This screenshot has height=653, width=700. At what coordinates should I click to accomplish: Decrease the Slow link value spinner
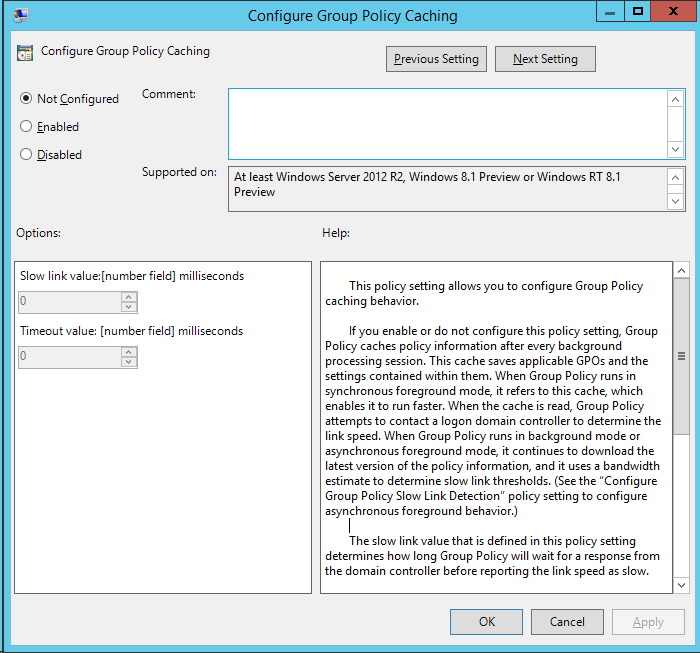(129, 307)
